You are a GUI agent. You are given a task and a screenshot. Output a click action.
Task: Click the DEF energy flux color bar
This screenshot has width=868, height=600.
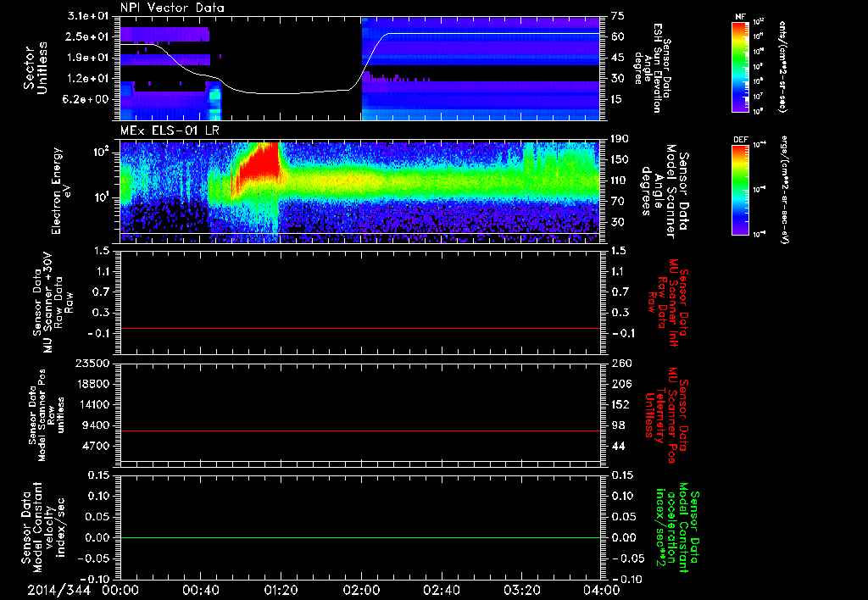coord(741,190)
